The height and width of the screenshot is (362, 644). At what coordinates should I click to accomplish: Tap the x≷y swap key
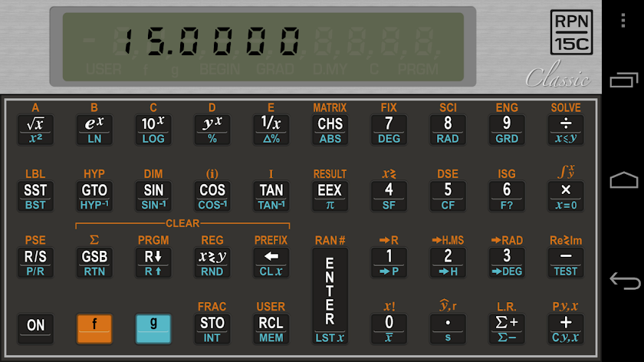click(212, 262)
